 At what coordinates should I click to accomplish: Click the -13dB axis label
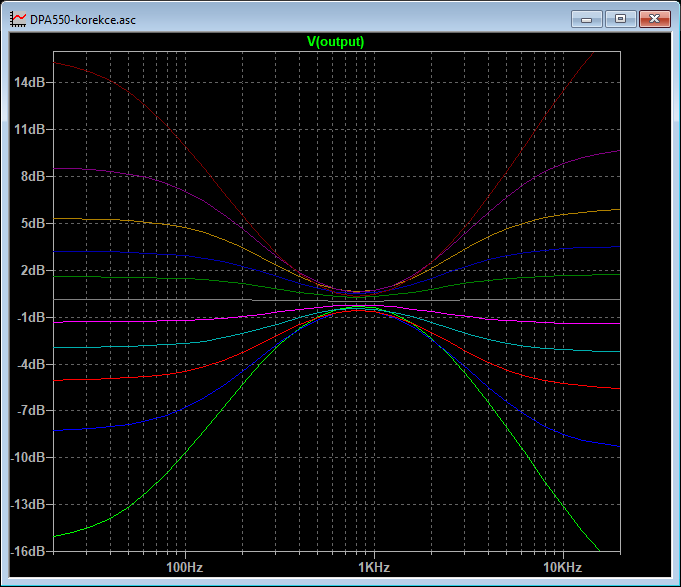point(28,505)
